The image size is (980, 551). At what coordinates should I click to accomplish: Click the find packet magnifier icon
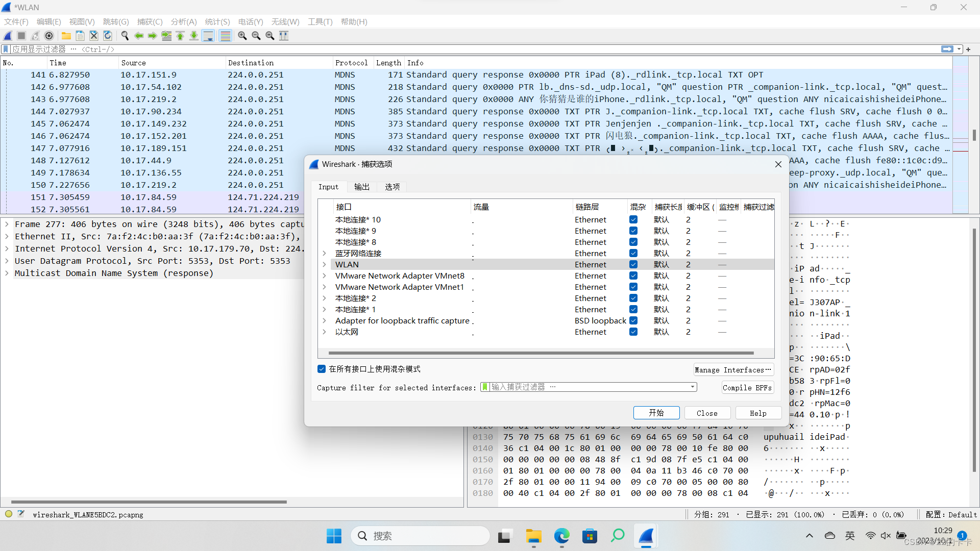coord(125,36)
